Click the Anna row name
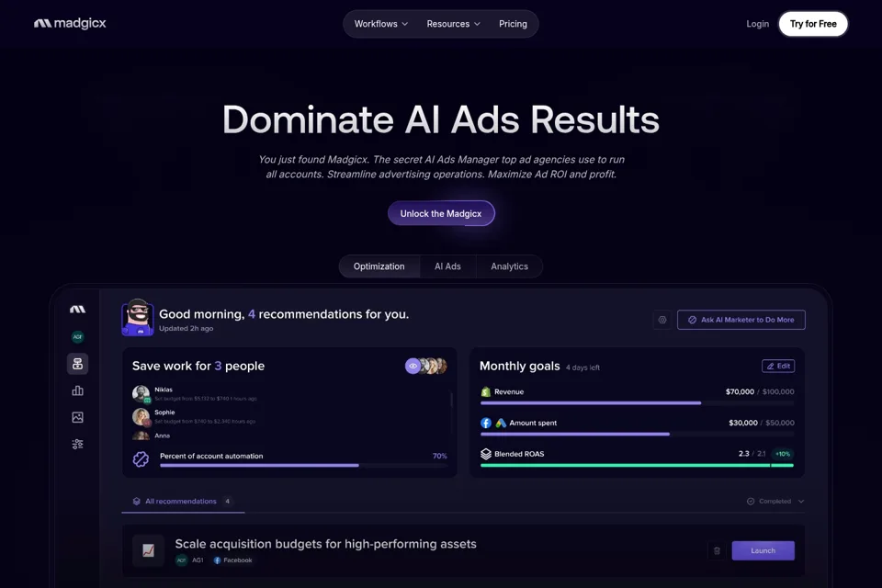 [x=162, y=435]
